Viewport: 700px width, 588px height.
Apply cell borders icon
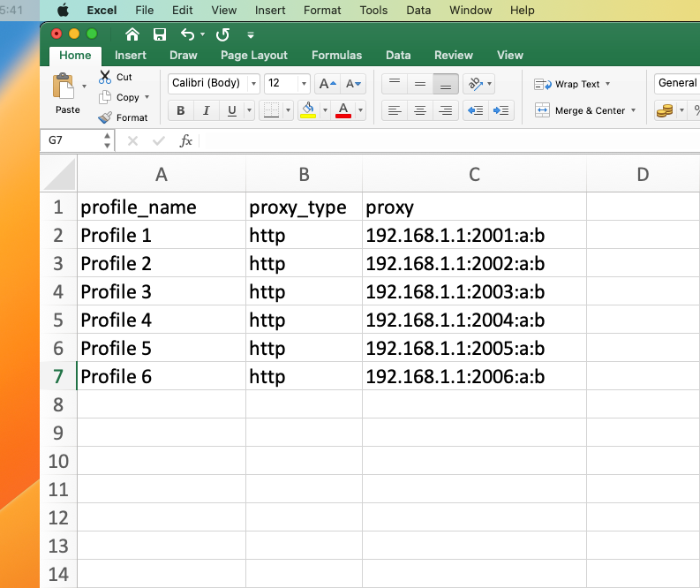pos(271,110)
